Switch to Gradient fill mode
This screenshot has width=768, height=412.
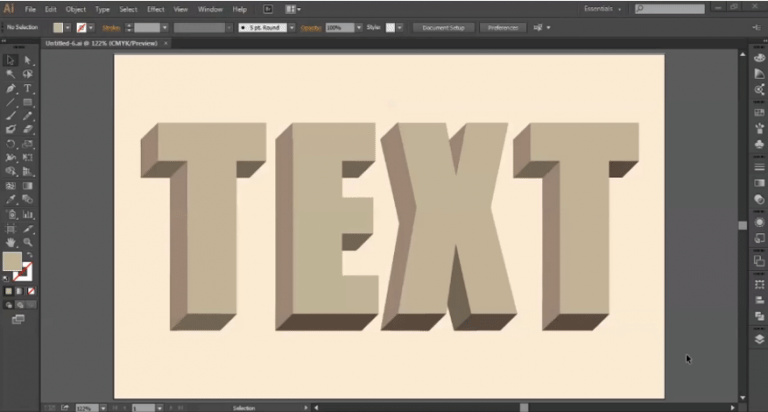pos(20,291)
